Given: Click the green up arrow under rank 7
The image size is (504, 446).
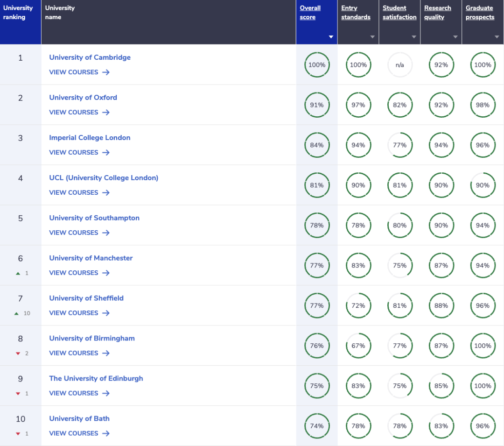Looking at the screenshot, I should click(x=16, y=313).
